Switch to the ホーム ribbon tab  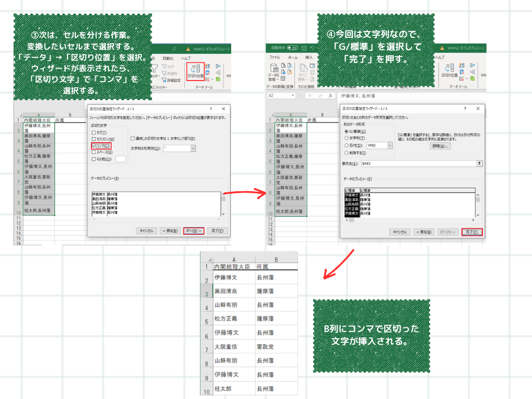(294, 57)
